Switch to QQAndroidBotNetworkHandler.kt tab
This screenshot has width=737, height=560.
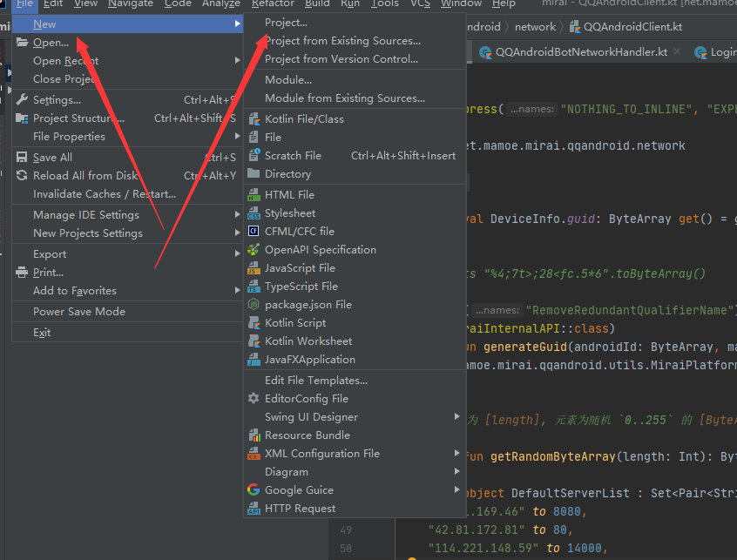point(581,52)
